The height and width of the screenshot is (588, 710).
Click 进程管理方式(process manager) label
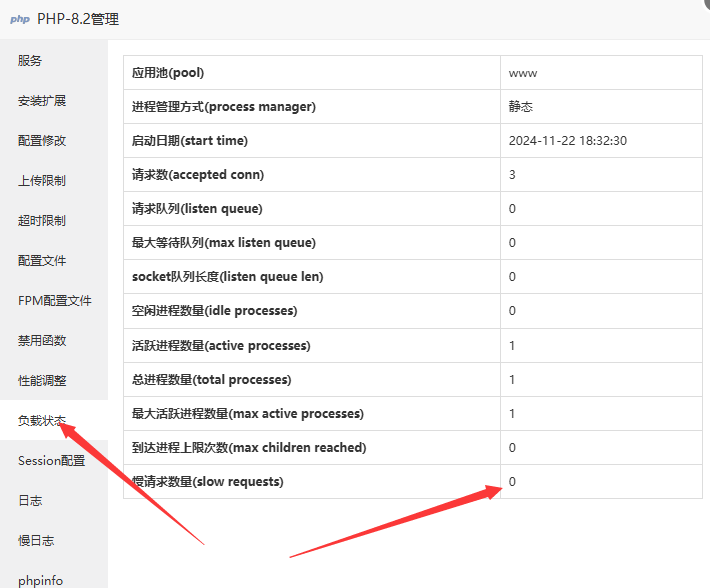tap(224, 107)
